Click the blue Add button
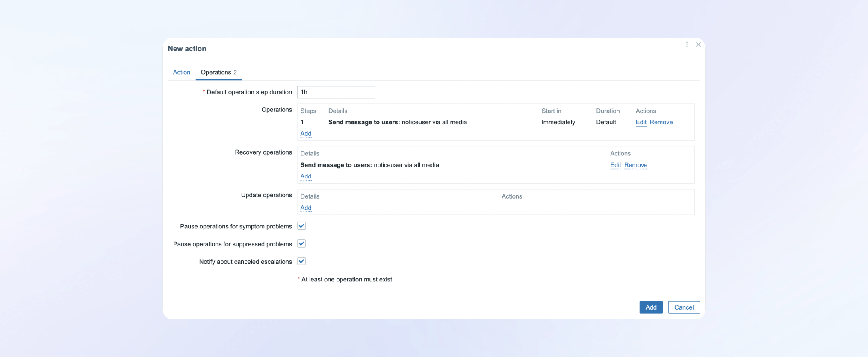The width and height of the screenshot is (868, 357). pyautogui.click(x=651, y=307)
